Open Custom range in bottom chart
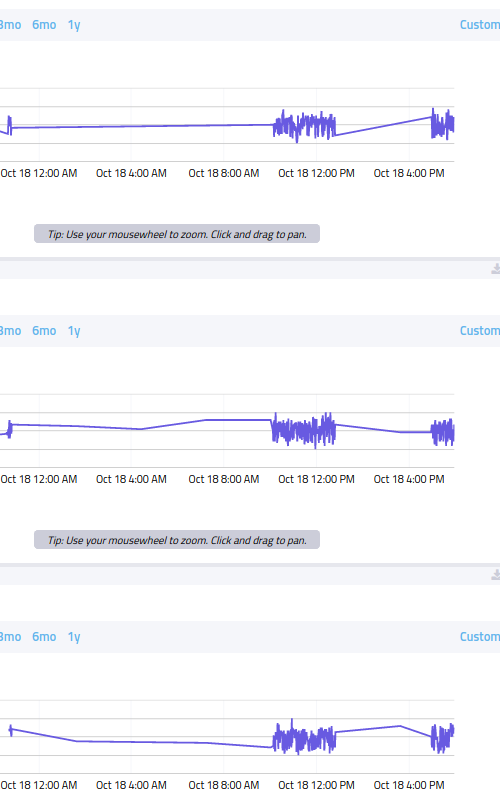 click(480, 637)
